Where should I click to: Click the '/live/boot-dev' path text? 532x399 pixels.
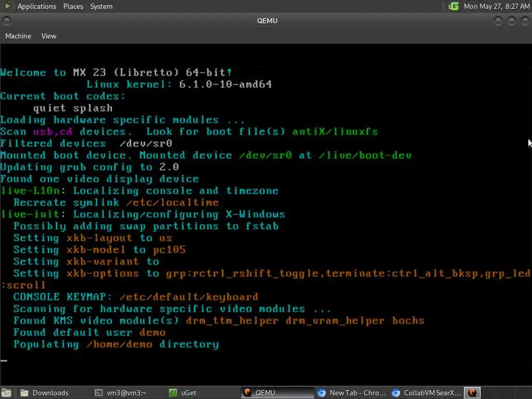365,155
